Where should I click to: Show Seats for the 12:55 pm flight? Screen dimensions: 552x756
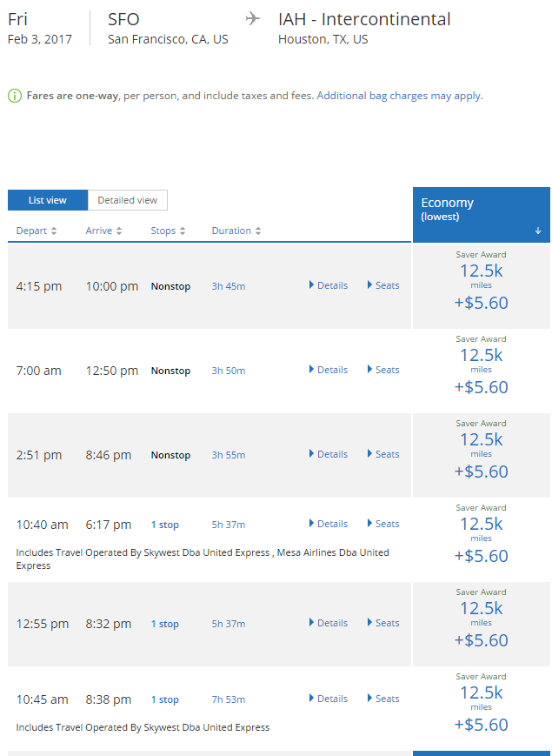point(383,623)
